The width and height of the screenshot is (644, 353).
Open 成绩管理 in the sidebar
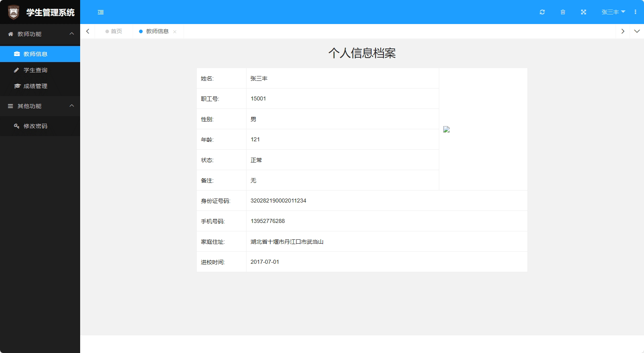40,86
